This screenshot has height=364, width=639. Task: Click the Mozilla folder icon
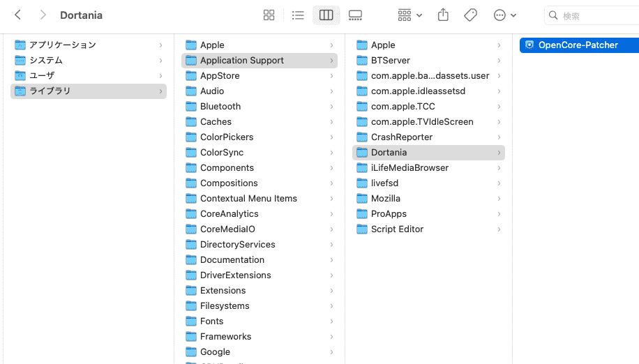pos(362,198)
